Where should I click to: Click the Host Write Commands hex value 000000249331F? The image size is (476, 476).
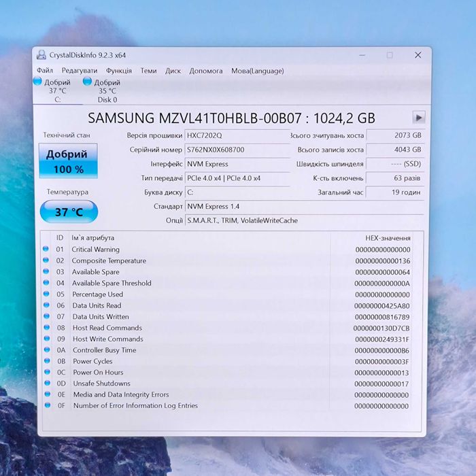[382, 339]
